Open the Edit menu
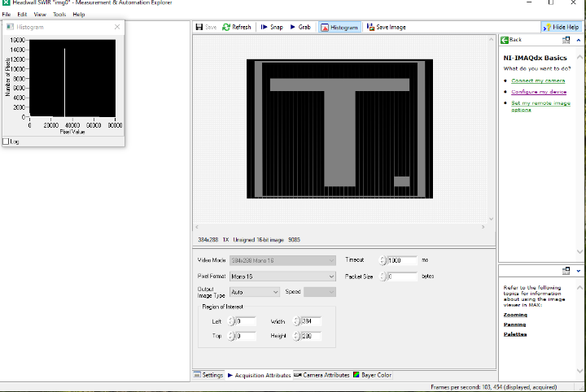Screen dimensions: 586x392 click(x=22, y=14)
